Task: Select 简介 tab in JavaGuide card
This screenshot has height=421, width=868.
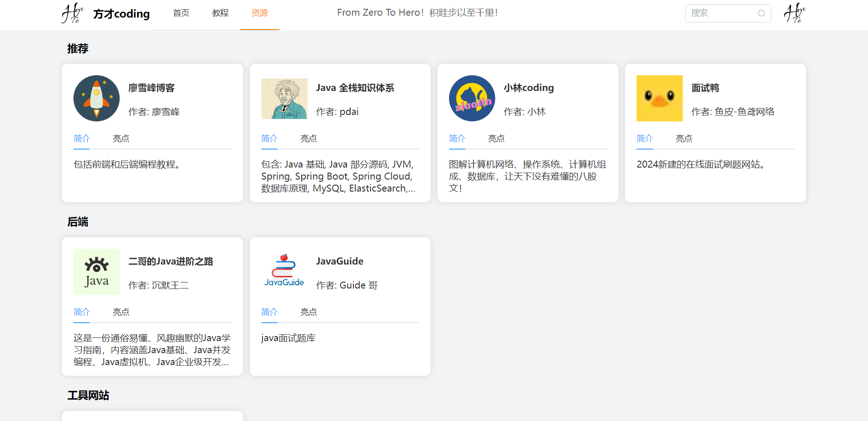Action: click(x=269, y=312)
